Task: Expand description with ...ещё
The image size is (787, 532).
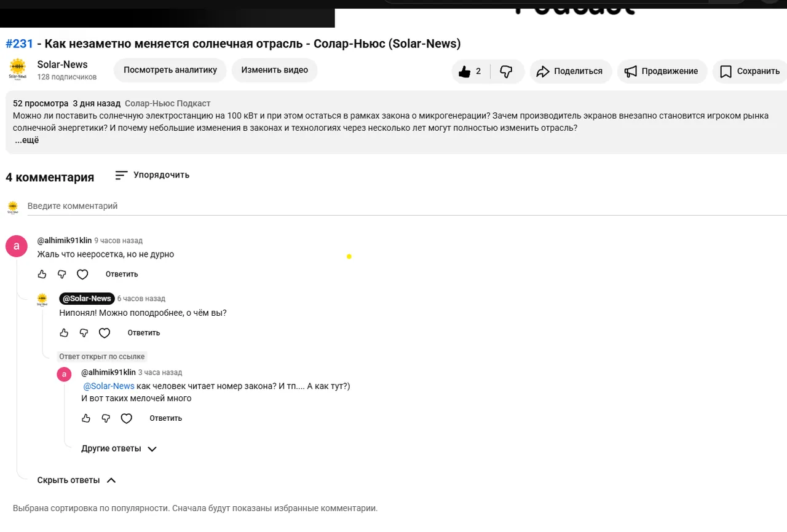Action: click(27, 140)
